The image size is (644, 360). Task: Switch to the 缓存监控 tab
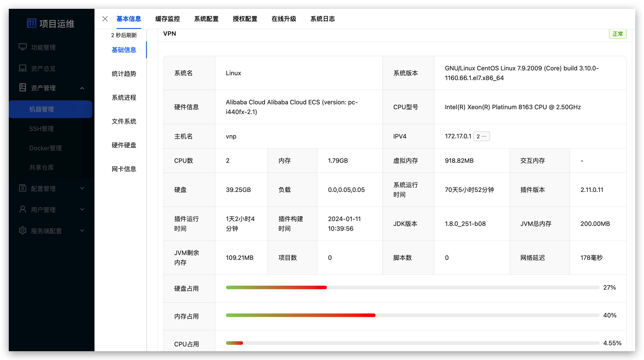pos(168,19)
